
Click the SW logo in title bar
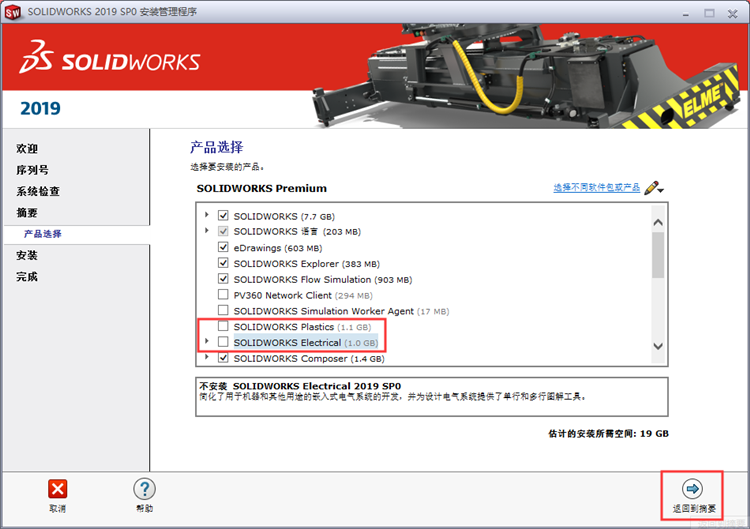(x=13, y=12)
